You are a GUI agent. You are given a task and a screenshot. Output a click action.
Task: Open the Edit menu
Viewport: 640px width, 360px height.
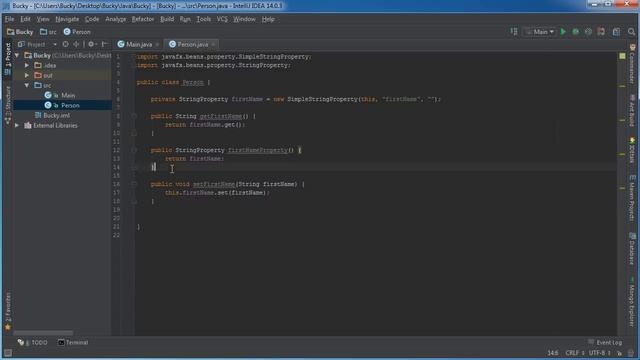[x=25, y=19]
